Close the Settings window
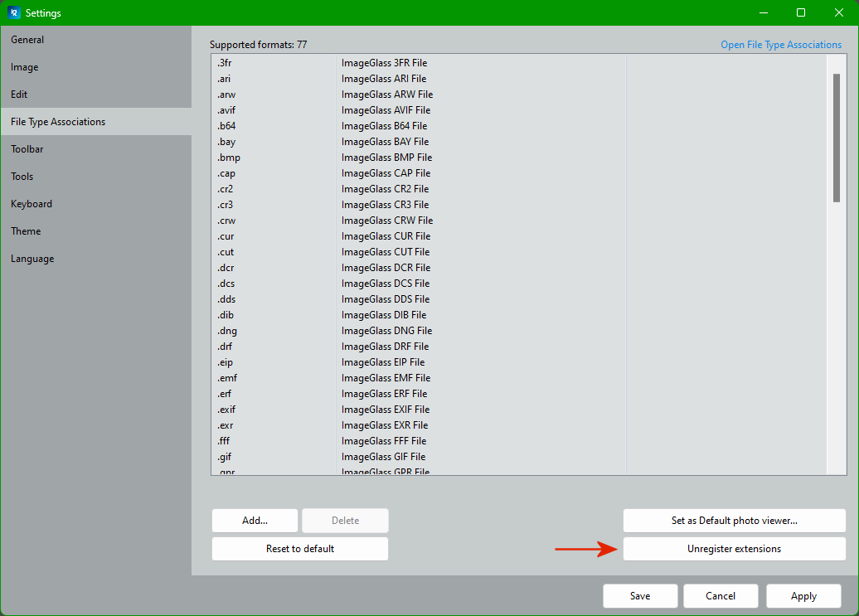The image size is (859, 616). point(839,12)
